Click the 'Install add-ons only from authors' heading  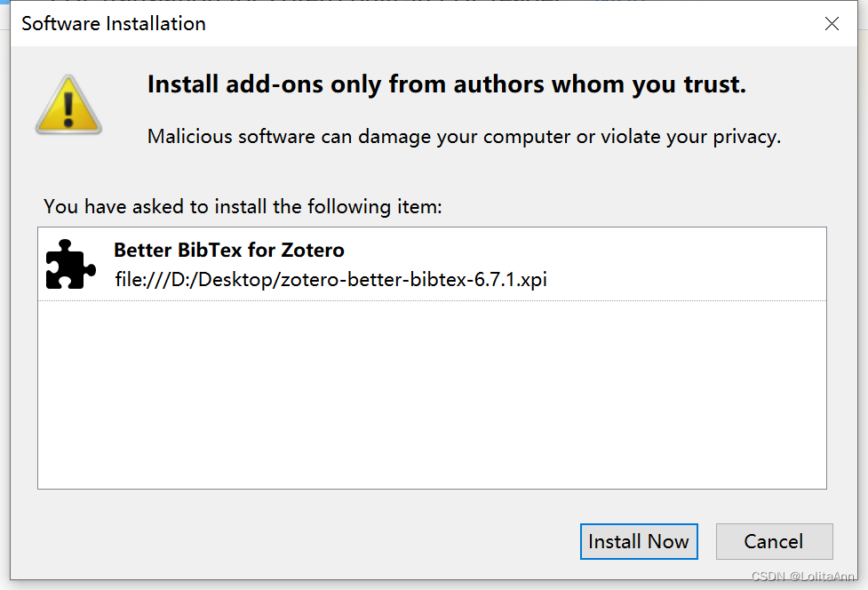(x=447, y=84)
